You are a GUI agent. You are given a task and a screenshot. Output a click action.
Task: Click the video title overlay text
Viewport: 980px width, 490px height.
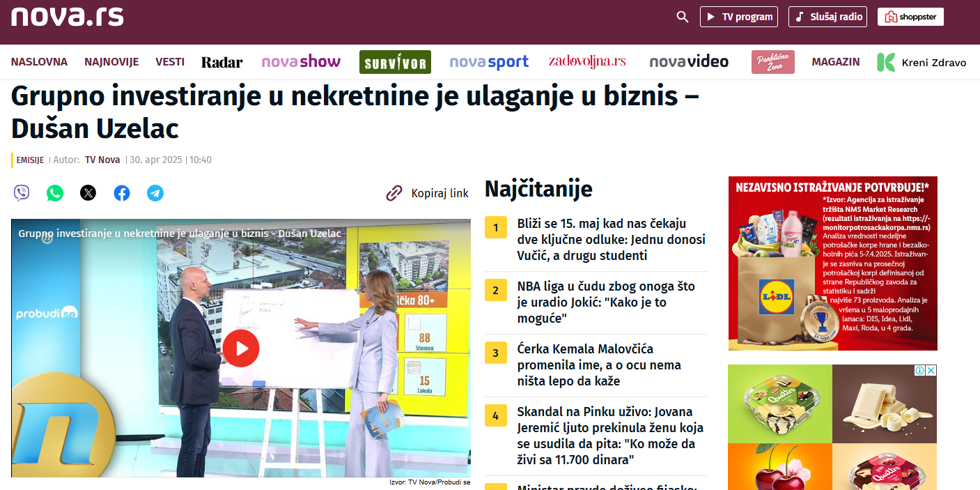[x=180, y=233]
